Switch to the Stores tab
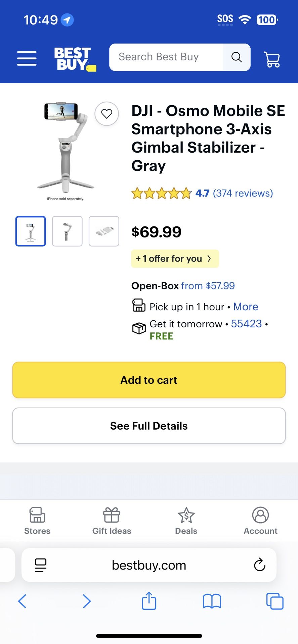 (x=37, y=521)
